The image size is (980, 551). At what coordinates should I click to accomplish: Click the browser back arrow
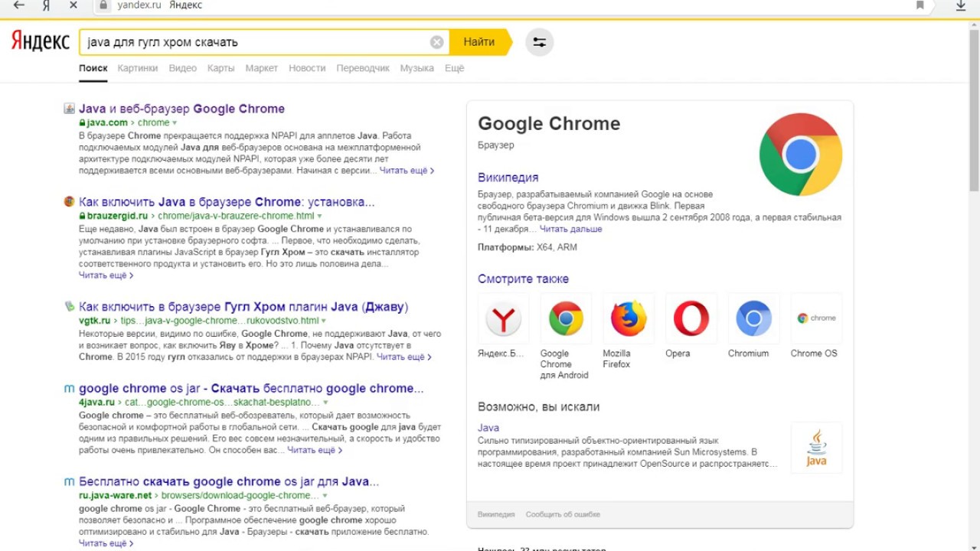19,5
